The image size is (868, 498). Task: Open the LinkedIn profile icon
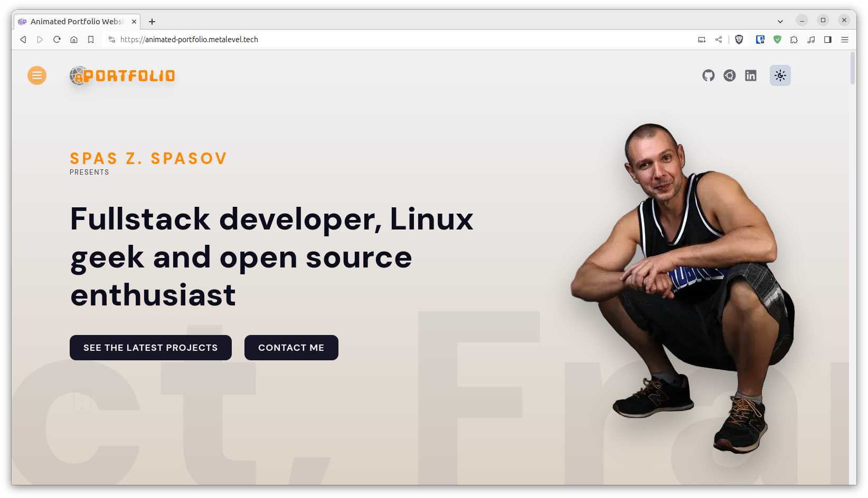click(751, 75)
